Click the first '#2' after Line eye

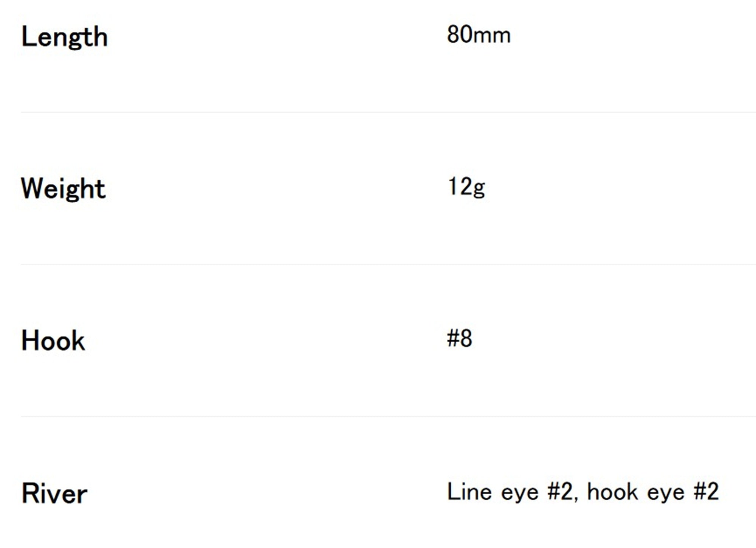(x=560, y=492)
